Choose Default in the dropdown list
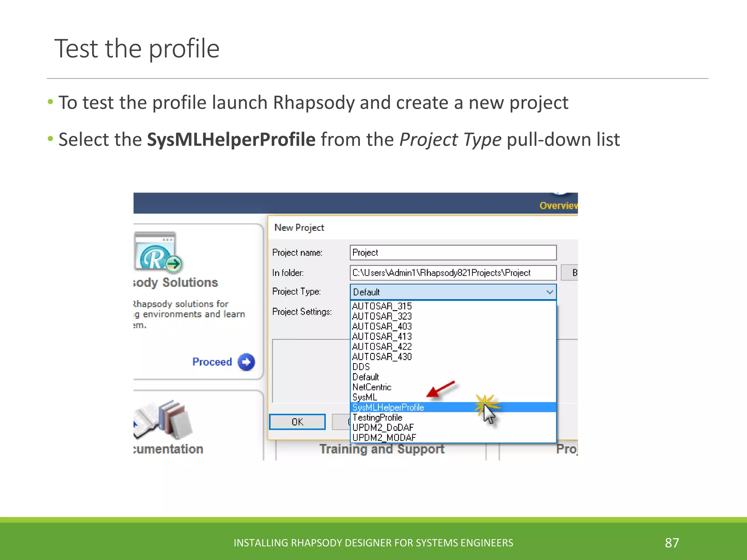Viewport: 747px width, 560px height. click(x=453, y=377)
